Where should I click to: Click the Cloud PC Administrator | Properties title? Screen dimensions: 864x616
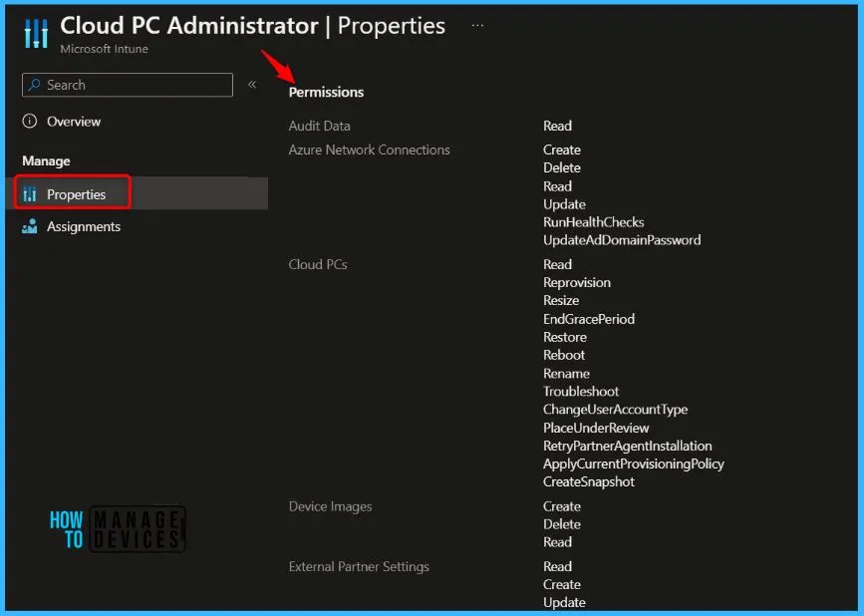253,25
